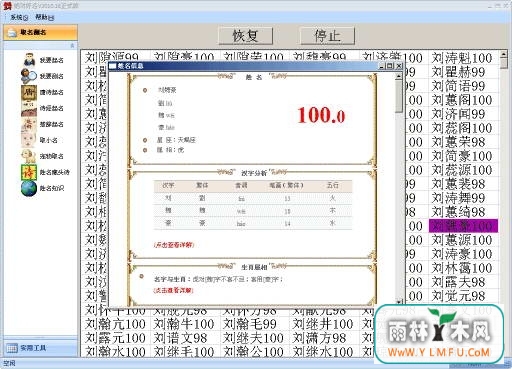Screen dimensions: 512x369
Task: Select the highlighted purple name cell
Action: (463, 226)
